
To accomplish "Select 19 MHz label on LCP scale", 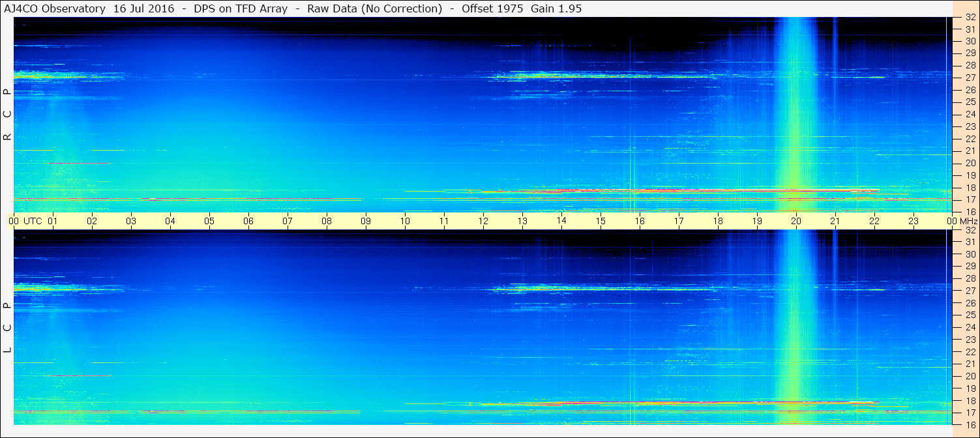I will (x=970, y=388).
